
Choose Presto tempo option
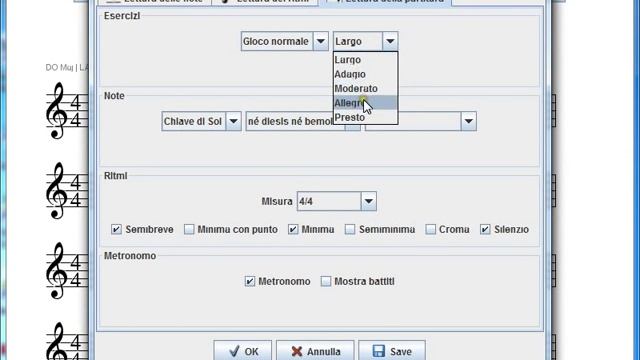(365, 117)
